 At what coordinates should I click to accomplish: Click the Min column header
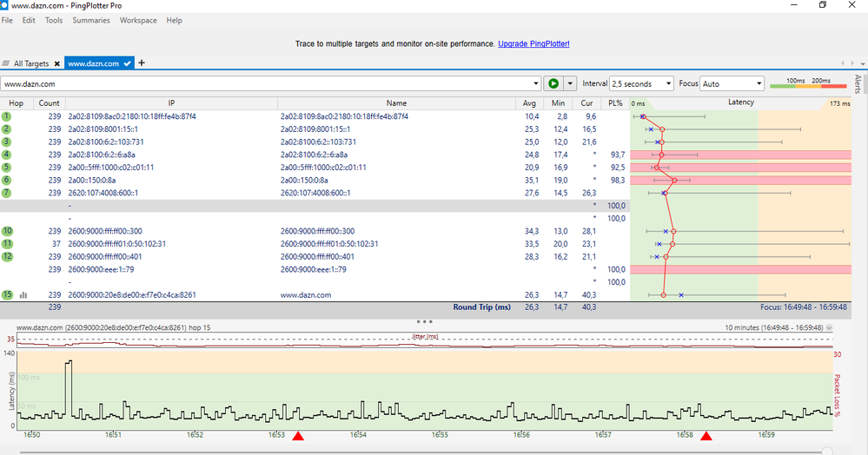(x=558, y=103)
